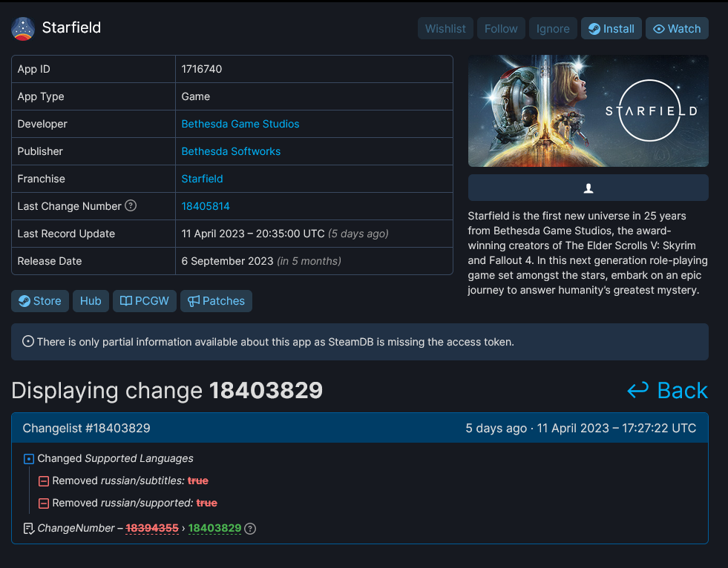Click the Ignore button

(553, 29)
